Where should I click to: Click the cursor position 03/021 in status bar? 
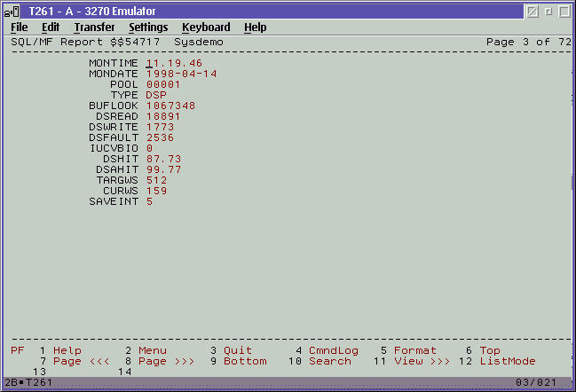click(536, 382)
